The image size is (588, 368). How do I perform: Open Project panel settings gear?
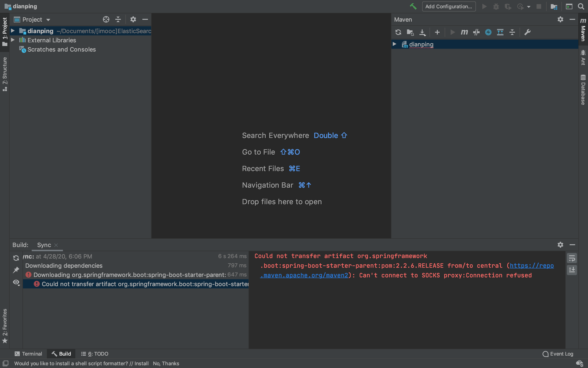(x=133, y=20)
